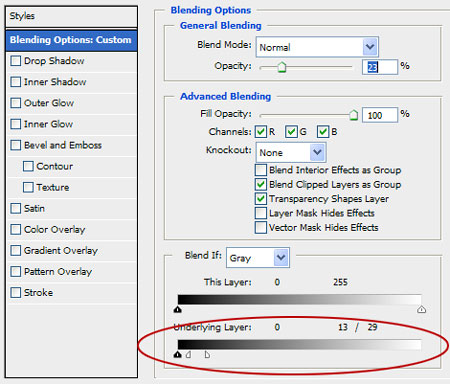Click the This Layer black slider handle
Image resolution: width=450 pixels, height=384 pixels.
click(178, 310)
